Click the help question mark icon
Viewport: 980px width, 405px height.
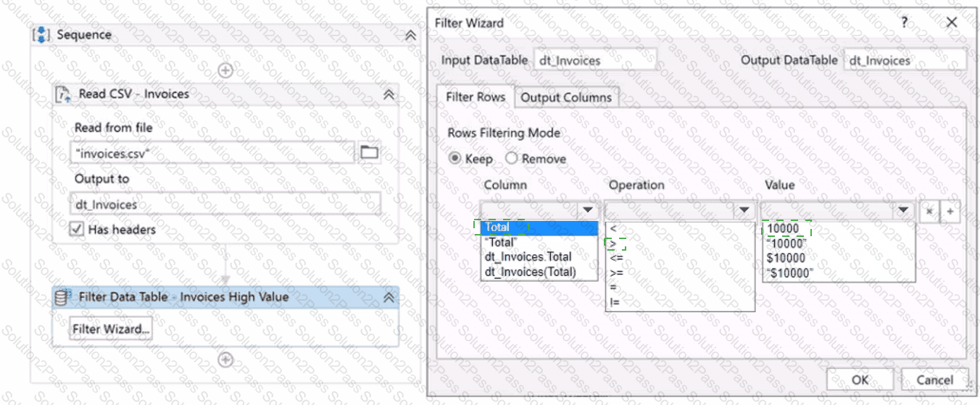point(904,22)
